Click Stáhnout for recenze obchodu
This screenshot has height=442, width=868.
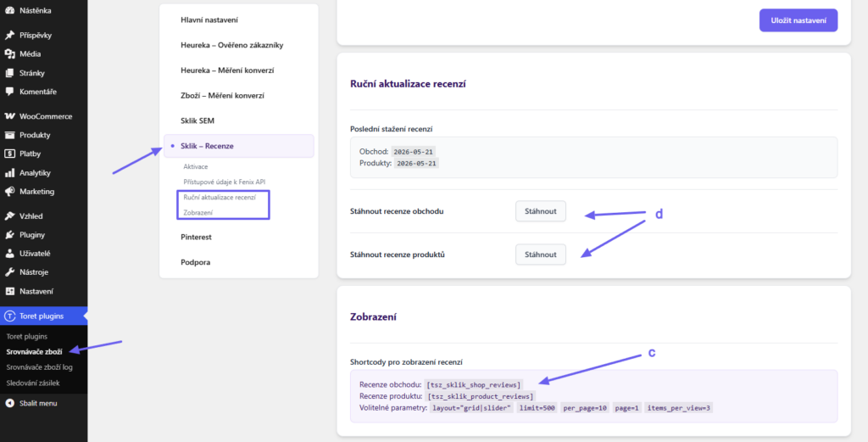coord(541,211)
